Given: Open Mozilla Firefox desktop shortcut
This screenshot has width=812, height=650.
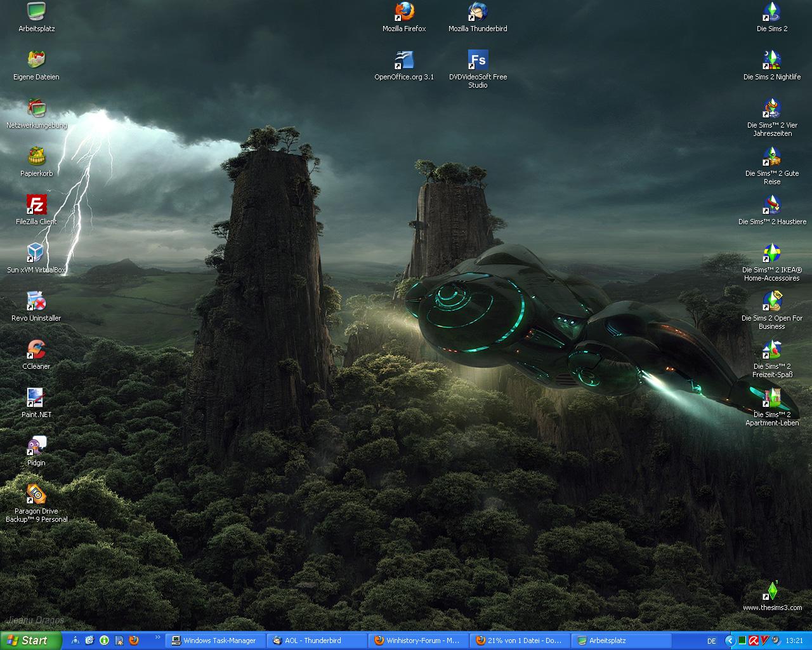Looking at the screenshot, I should [x=404, y=12].
